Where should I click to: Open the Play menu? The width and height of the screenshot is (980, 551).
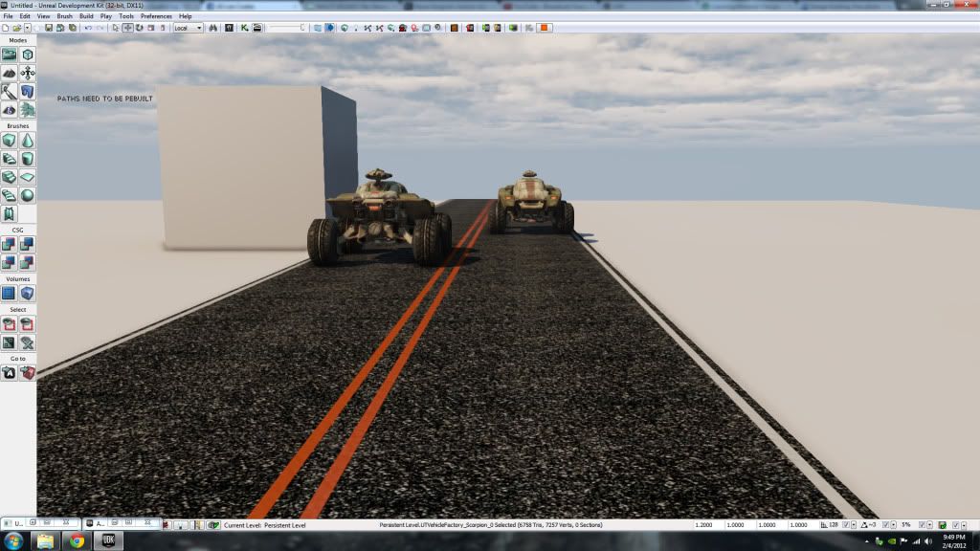[x=106, y=16]
